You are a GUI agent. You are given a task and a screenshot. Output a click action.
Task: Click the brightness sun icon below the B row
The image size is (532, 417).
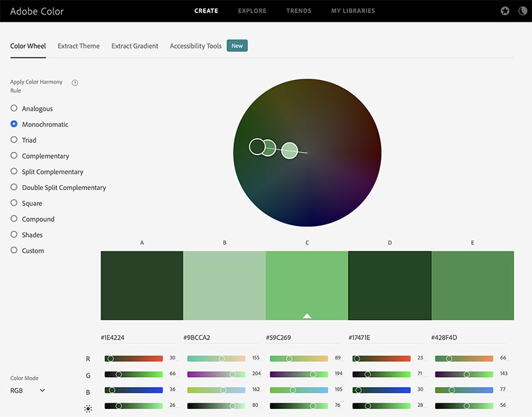(88, 408)
